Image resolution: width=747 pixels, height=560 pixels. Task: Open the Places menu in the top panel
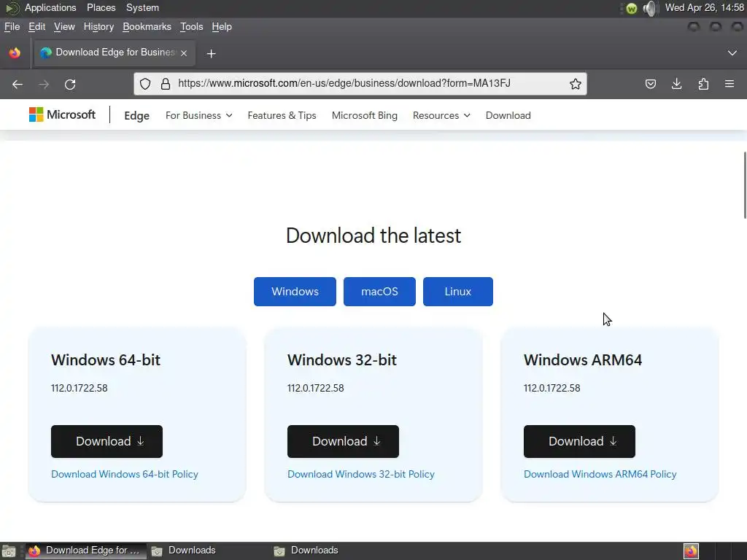[101, 7]
